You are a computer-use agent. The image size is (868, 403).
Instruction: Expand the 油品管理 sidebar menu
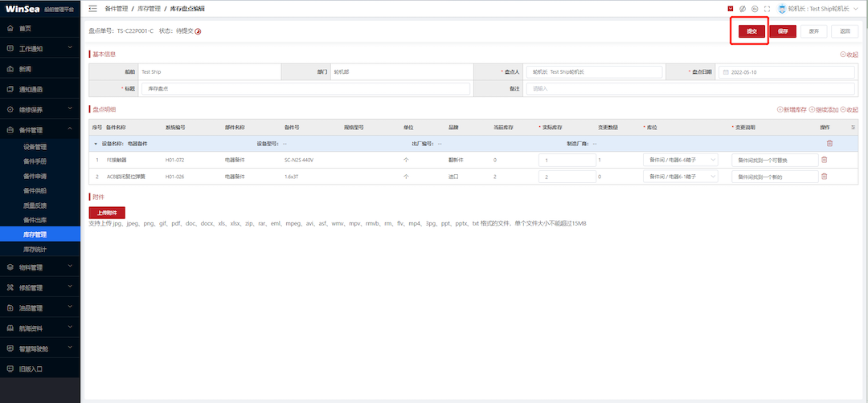click(70, 307)
